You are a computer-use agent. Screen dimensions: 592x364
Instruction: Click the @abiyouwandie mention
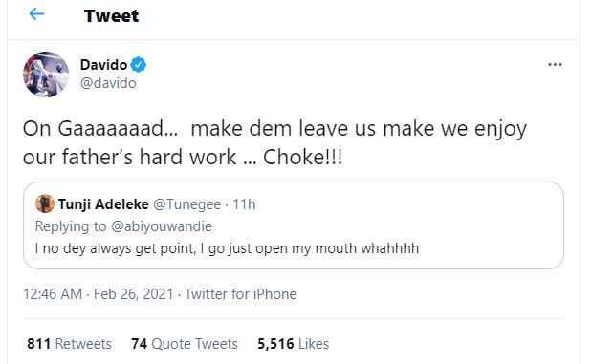click(x=162, y=226)
